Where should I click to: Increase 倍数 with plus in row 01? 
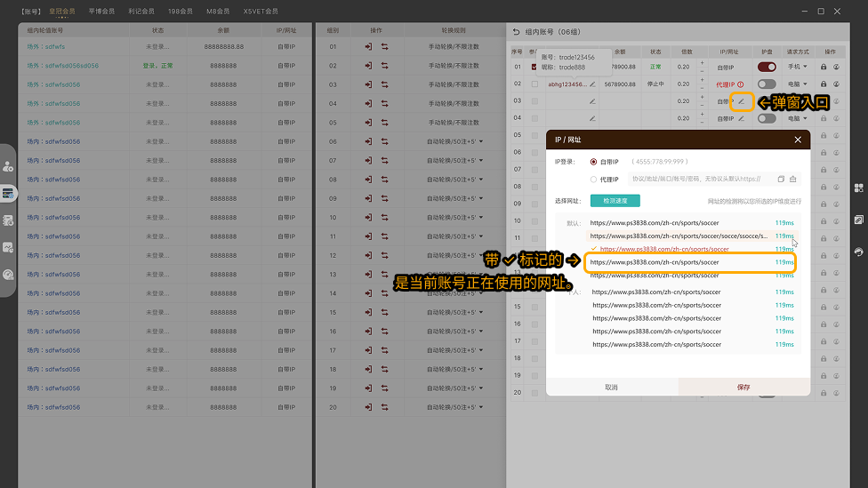point(702,63)
